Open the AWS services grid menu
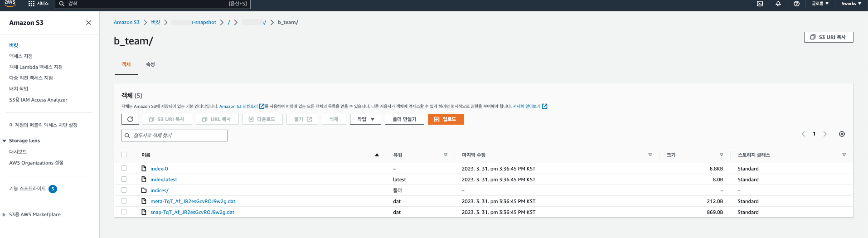This screenshot has height=238, width=868. 31,4
